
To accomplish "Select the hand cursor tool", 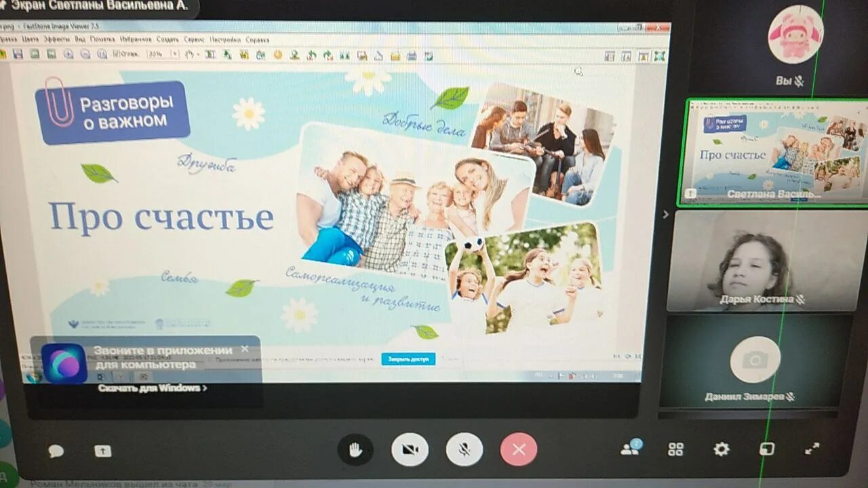I will 189,54.
